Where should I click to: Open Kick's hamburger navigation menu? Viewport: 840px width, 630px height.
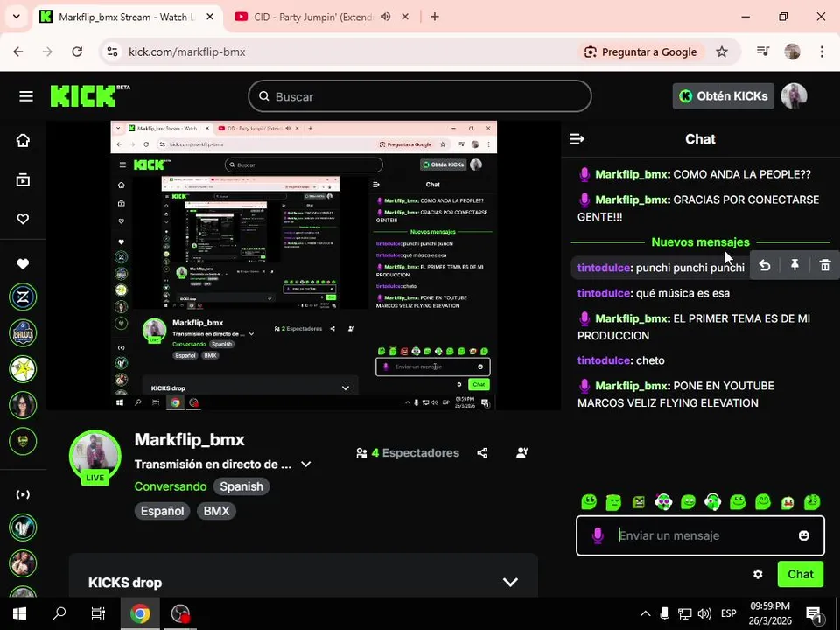click(25, 96)
